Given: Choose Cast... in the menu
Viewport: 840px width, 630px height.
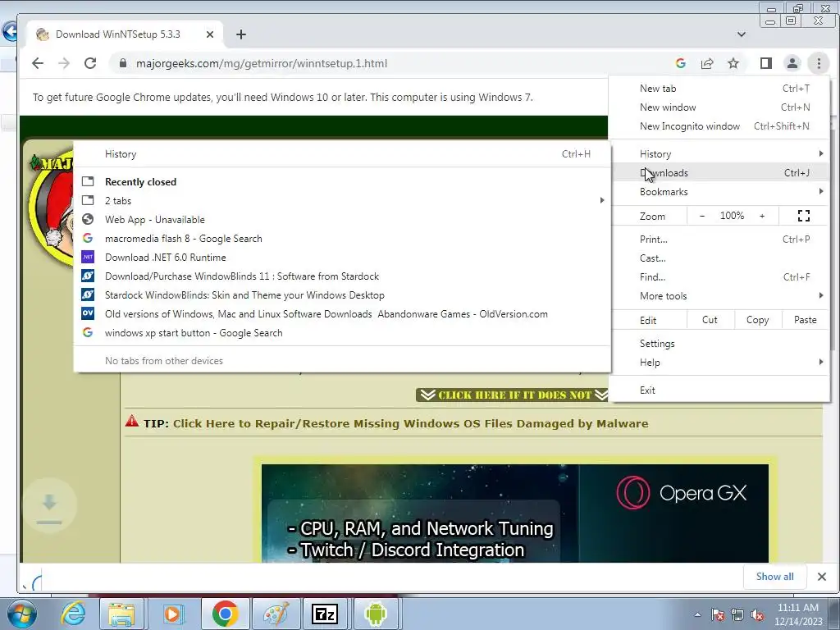Looking at the screenshot, I should [x=719, y=258].
